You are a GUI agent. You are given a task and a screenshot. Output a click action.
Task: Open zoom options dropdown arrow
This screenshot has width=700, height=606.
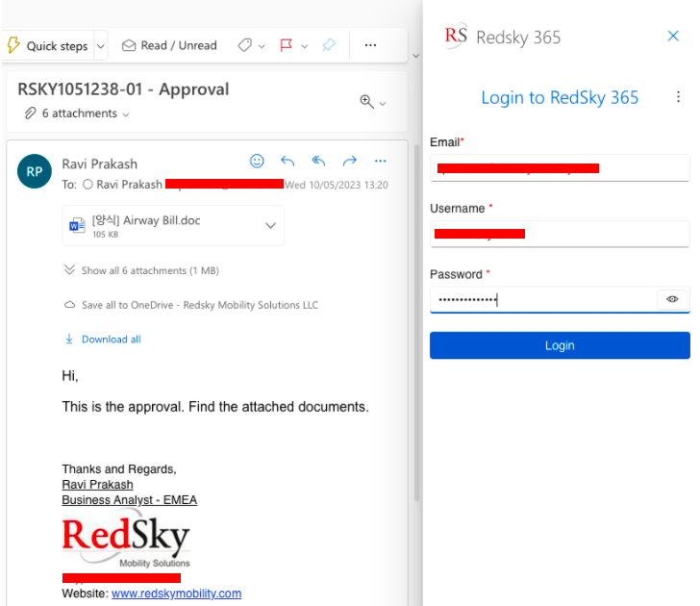pos(383,104)
